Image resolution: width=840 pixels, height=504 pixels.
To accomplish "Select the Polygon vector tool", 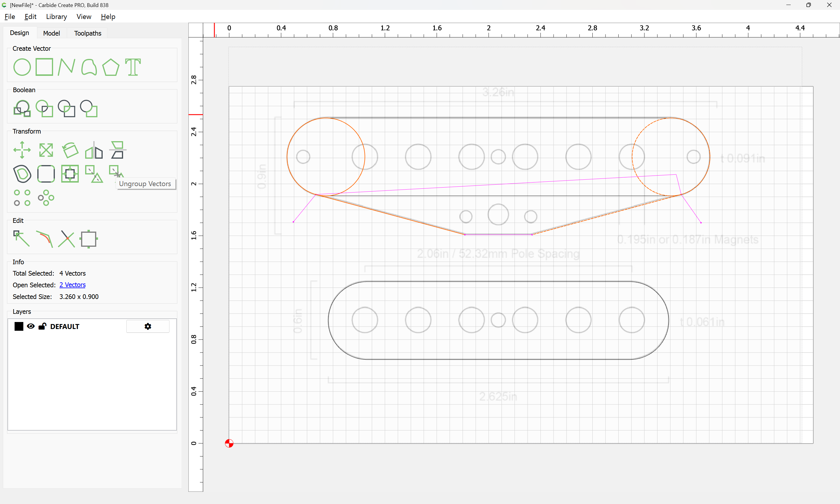I will pyautogui.click(x=111, y=67).
